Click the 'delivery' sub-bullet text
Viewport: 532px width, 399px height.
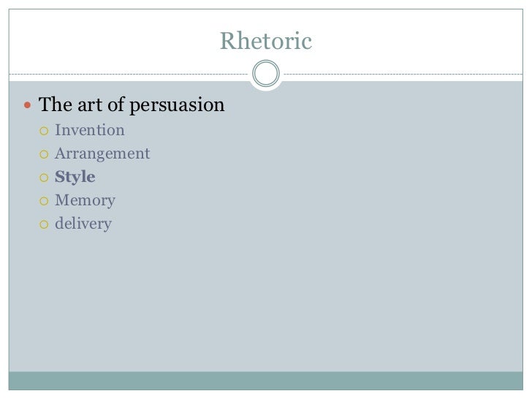tap(83, 224)
